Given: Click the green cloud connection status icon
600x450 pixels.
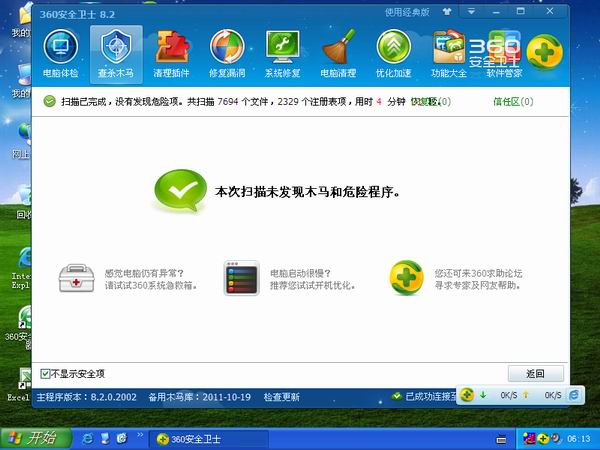Looking at the screenshot, I should pyautogui.click(x=397, y=396).
